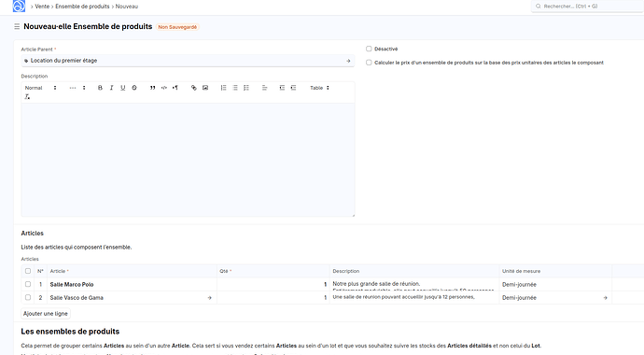Go to Vente breadcrumb

point(42,7)
